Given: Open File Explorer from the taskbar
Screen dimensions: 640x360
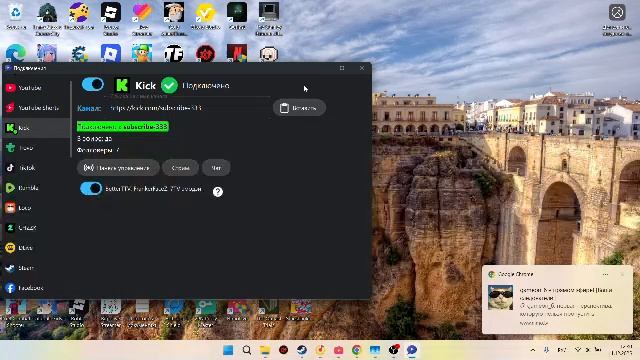Looking at the screenshot, I should coord(265,350).
